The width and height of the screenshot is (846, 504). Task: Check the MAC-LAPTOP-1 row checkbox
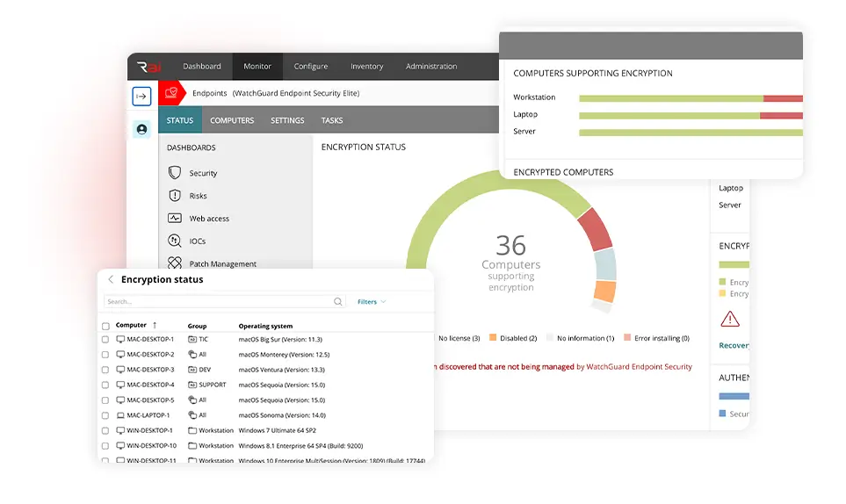click(x=105, y=415)
